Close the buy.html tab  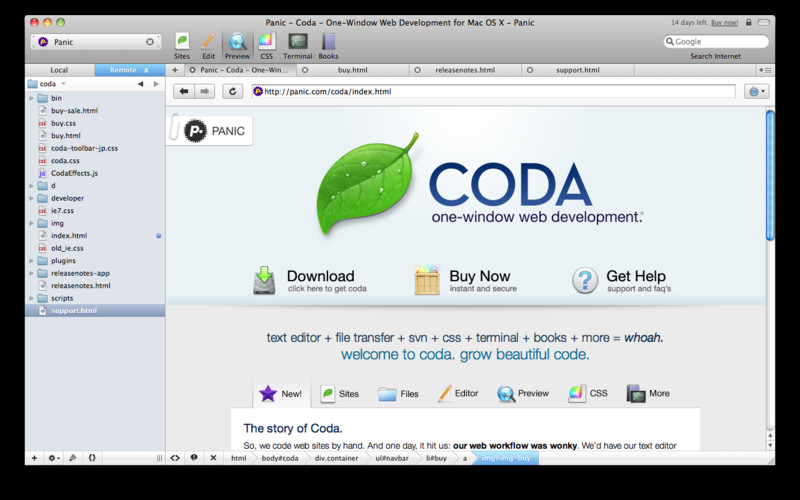coord(305,70)
